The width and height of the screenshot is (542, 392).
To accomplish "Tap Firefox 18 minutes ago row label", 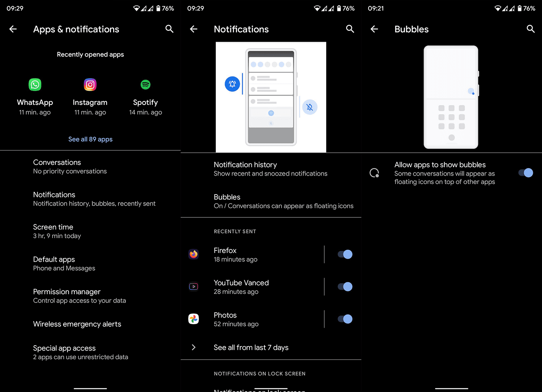I will point(235,254).
